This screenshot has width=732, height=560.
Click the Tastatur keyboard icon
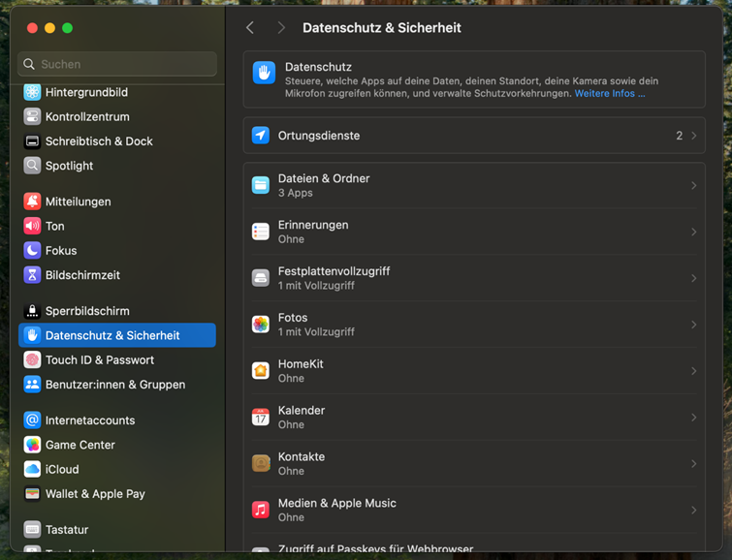(x=32, y=529)
